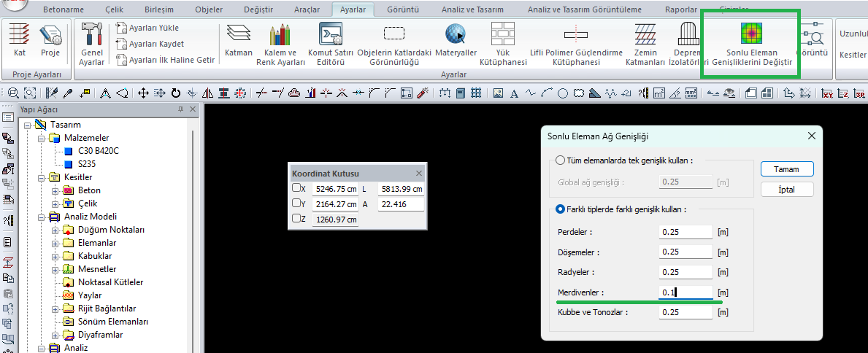Click Ayarları Kaydet

(x=150, y=44)
